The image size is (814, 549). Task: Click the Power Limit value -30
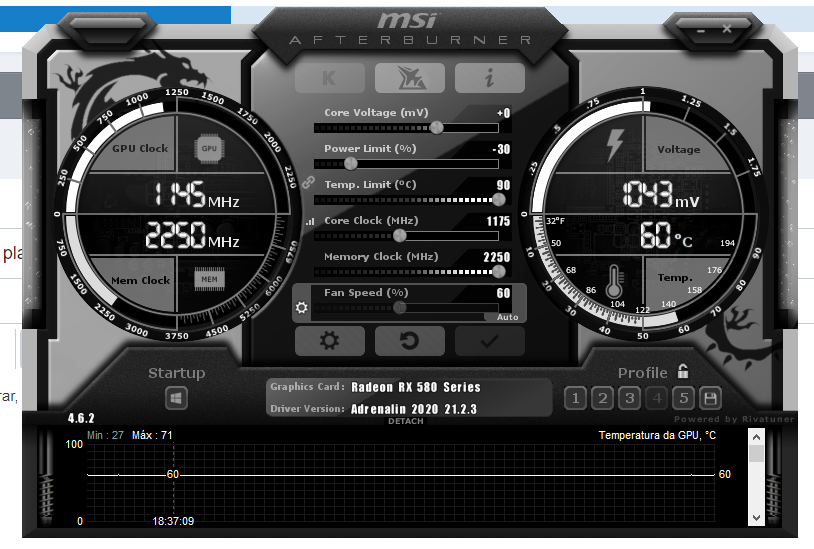[501, 149]
